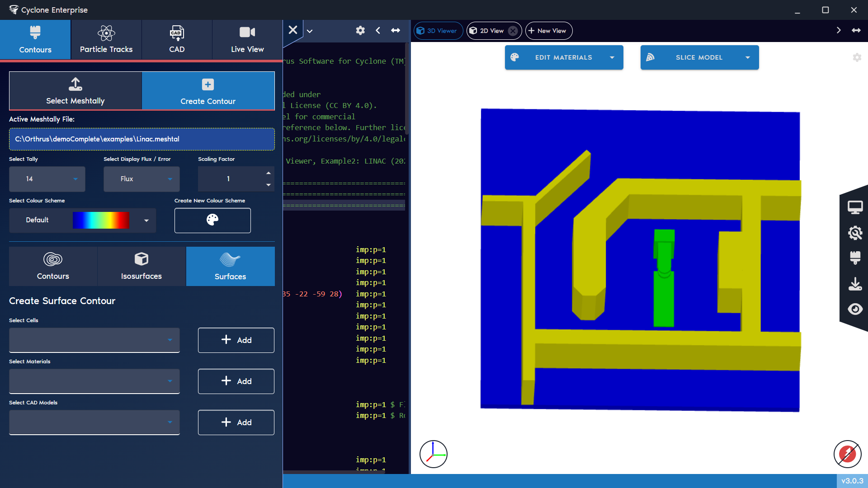The image size is (868, 488).
Task: Switch to the Particle Tracks tab
Action: coord(106,39)
